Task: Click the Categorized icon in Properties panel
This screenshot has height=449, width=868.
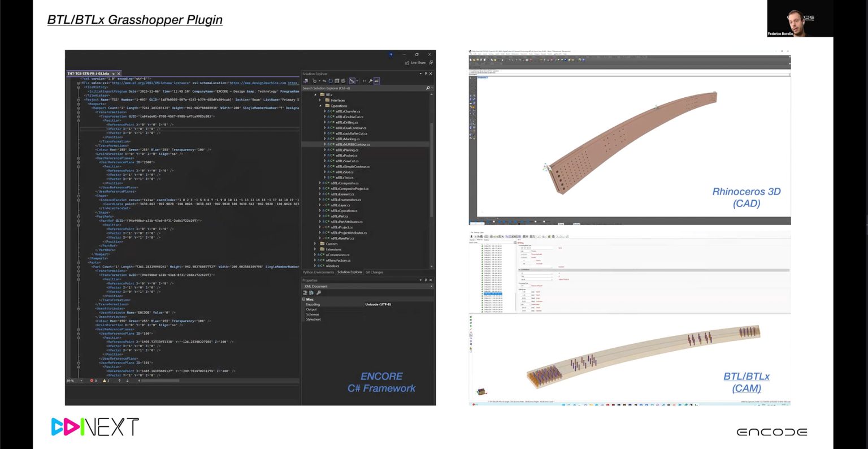Action: click(x=306, y=293)
